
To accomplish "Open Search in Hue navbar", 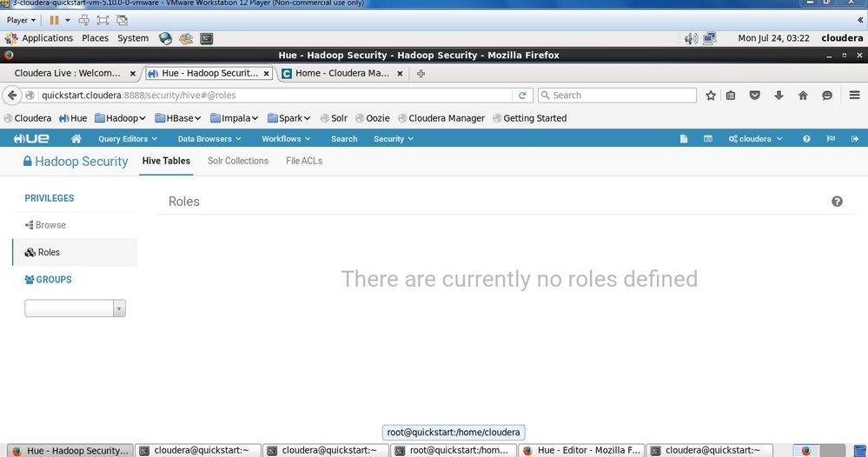I will [344, 139].
